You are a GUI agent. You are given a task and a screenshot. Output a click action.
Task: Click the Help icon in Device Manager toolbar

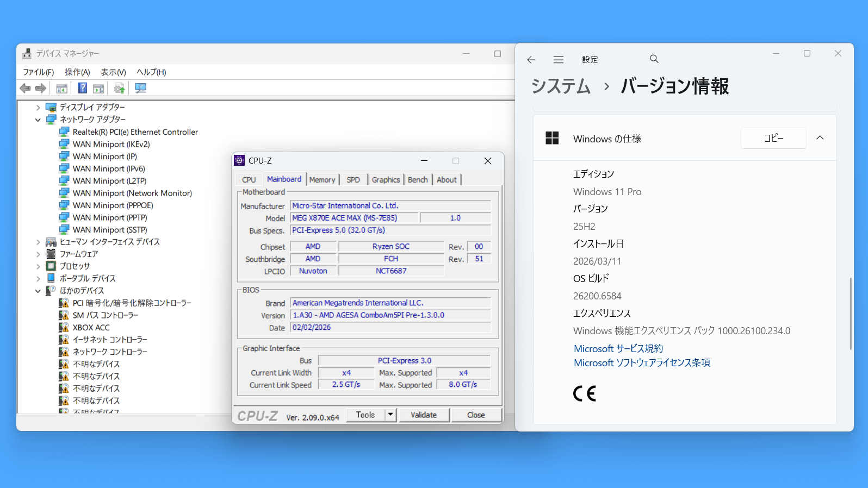point(82,88)
